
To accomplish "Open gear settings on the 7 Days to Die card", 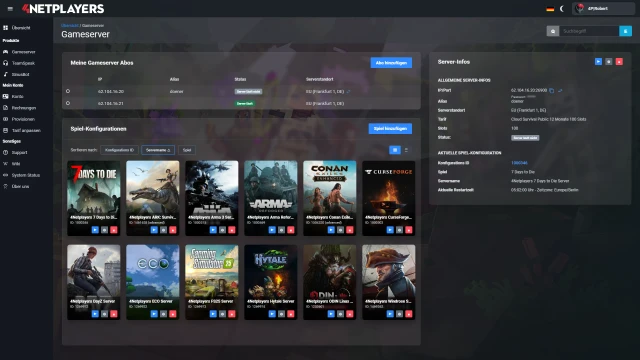I will [x=104, y=230].
